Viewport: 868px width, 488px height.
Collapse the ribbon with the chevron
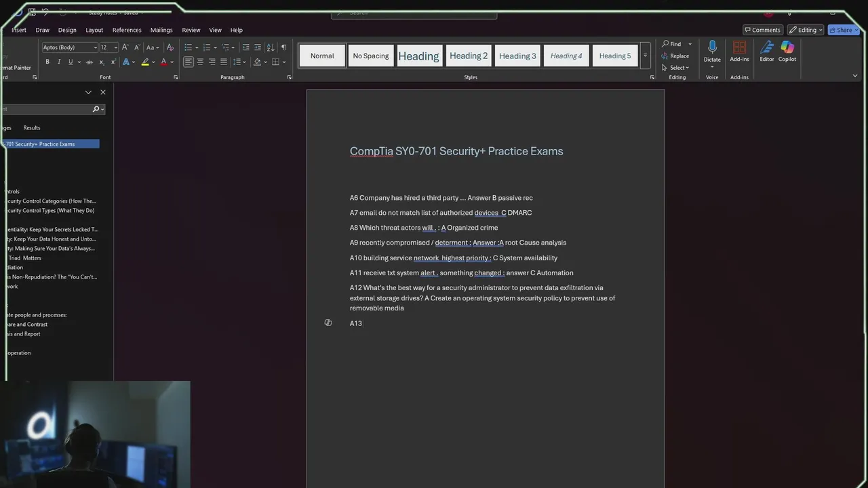point(855,76)
